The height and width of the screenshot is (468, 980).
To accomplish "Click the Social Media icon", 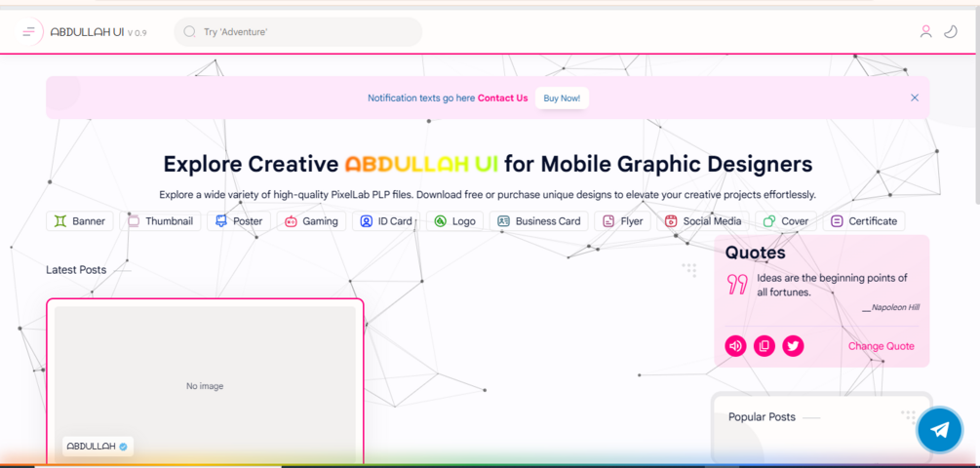I will (671, 221).
